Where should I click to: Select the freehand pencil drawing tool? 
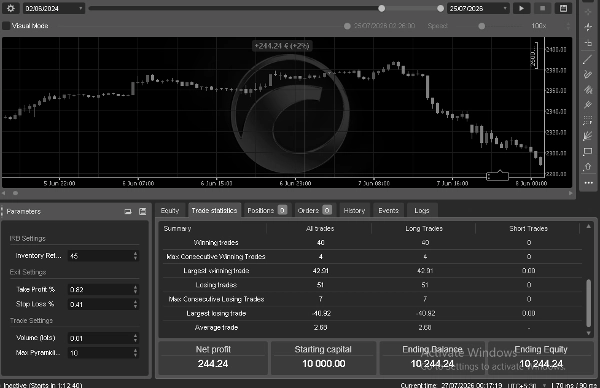coord(588,74)
